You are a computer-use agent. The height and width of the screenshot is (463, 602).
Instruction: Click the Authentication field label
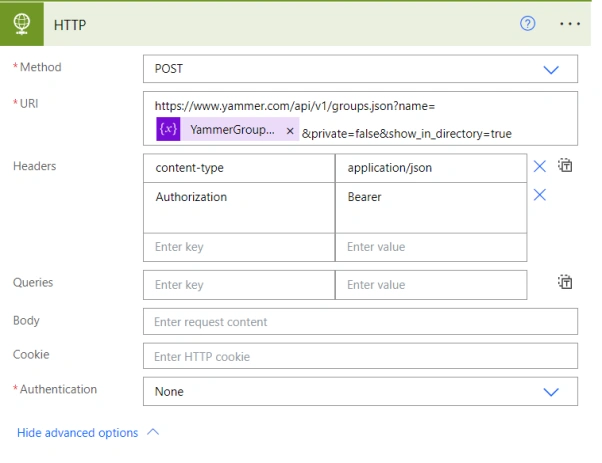(58, 389)
